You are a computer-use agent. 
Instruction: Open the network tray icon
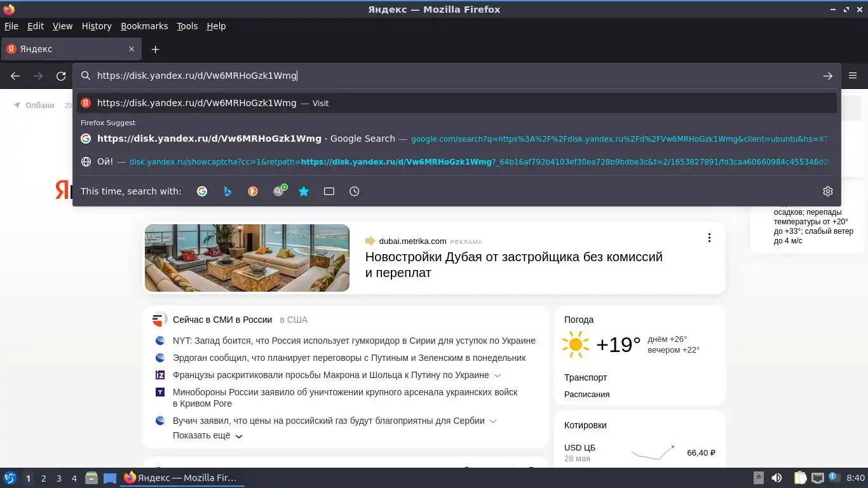pos(817,478)
